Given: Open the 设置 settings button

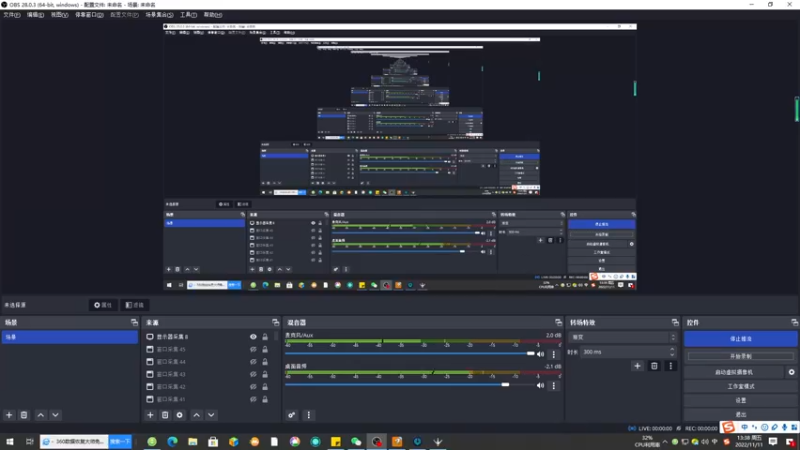Looking at the screenshot, I should [741, 400].
